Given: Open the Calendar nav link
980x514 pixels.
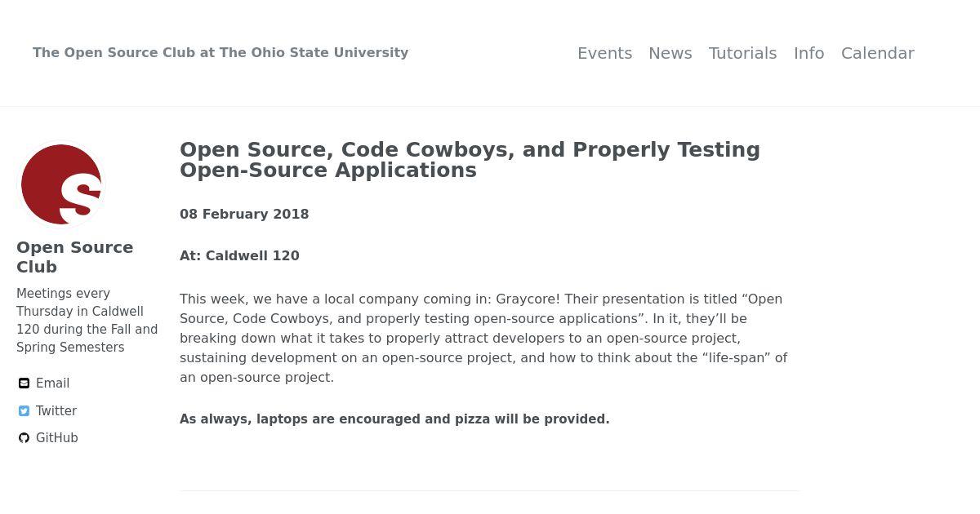Looking at the screenshot, I should tap(878, 53).
